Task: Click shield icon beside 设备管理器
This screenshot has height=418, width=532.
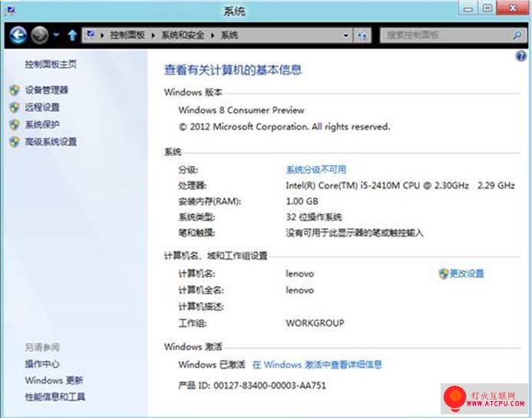Action: [x=15, y=91]
